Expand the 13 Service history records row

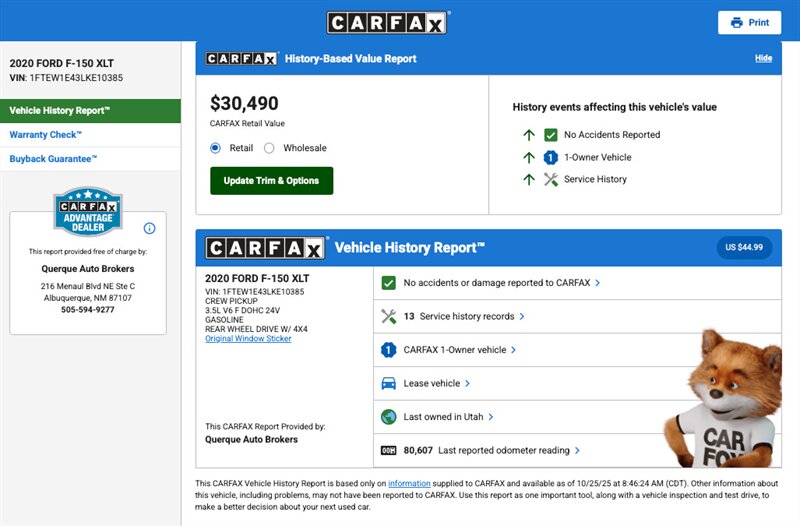[x=466, y=316]
